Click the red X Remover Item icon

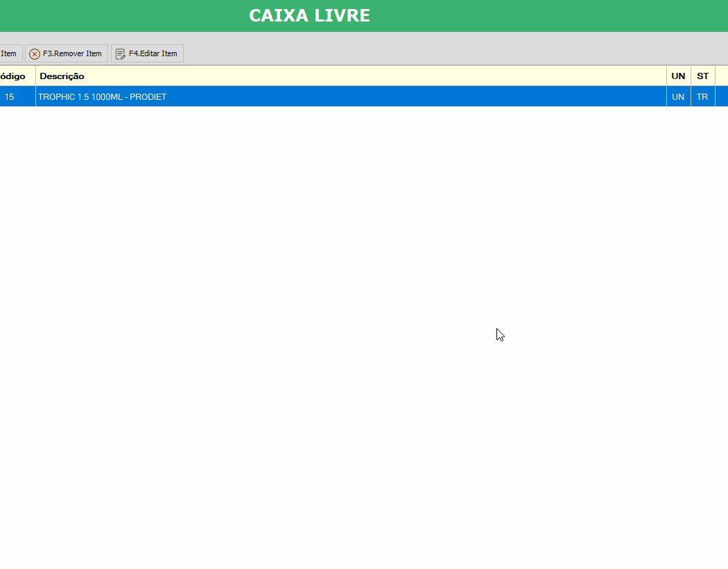tap(35, 54)
